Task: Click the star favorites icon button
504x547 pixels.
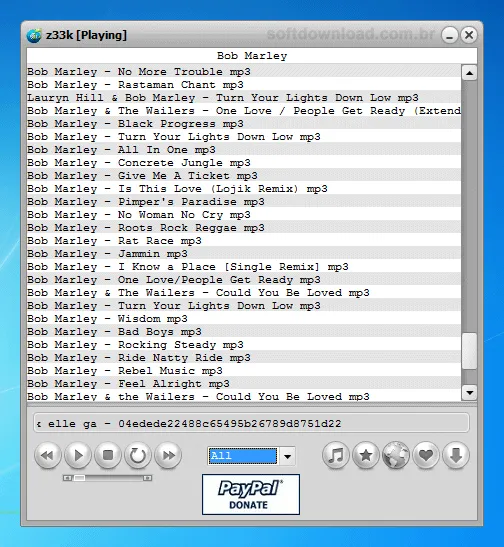Action: [x=366, y=455]
